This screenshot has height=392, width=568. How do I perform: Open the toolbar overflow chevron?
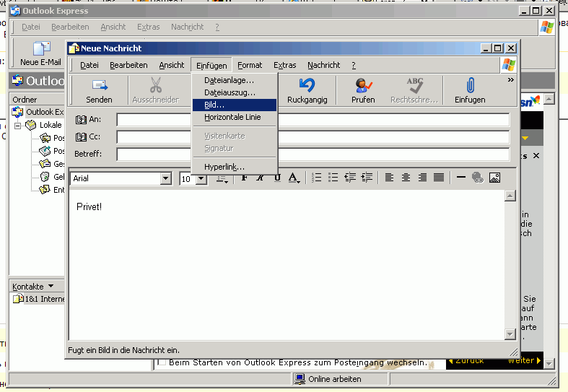click(x=511, y=79)
